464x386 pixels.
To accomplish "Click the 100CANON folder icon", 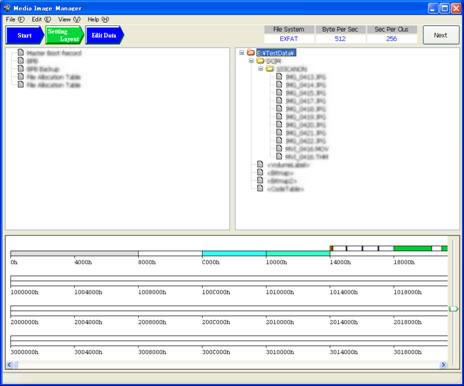I will (270, 69).
